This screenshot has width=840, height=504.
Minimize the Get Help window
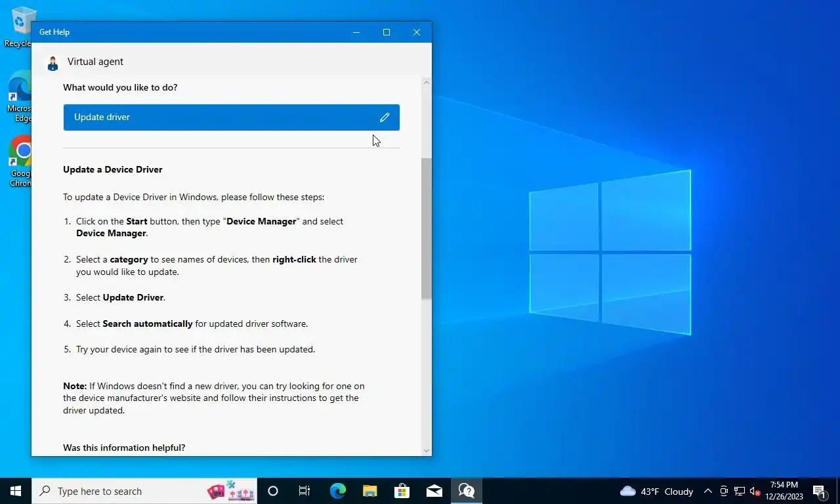(x=356, y=32)
